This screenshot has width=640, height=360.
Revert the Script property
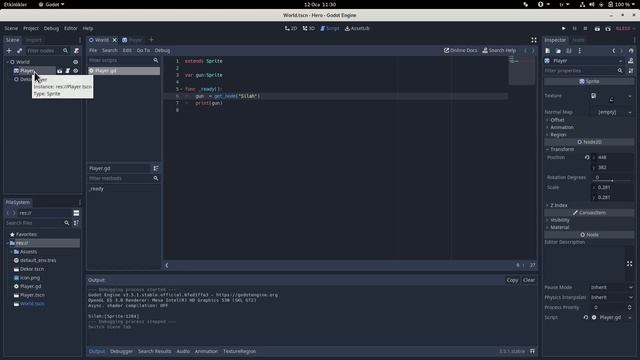pyautogui.click(x=586, y=318)
